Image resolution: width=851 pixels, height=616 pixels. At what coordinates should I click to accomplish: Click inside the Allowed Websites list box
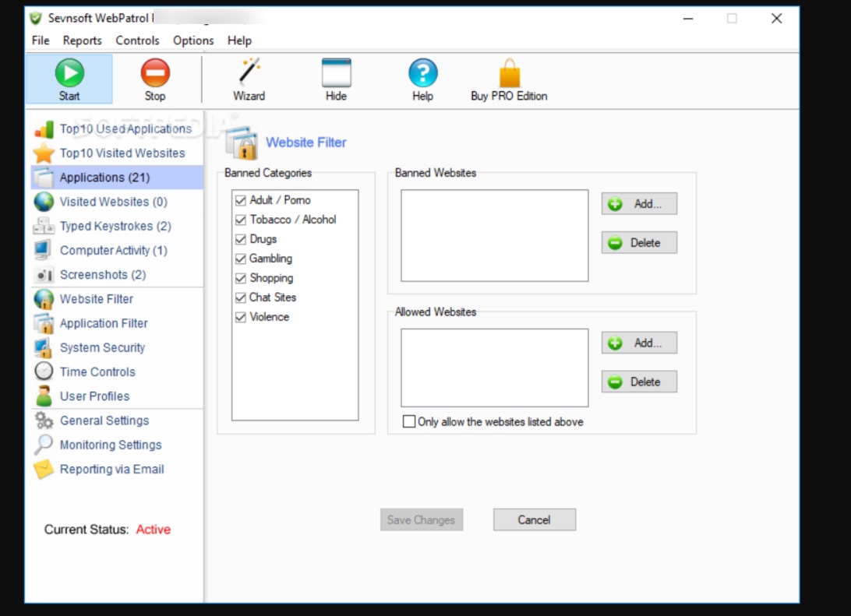tap(494, 368)
